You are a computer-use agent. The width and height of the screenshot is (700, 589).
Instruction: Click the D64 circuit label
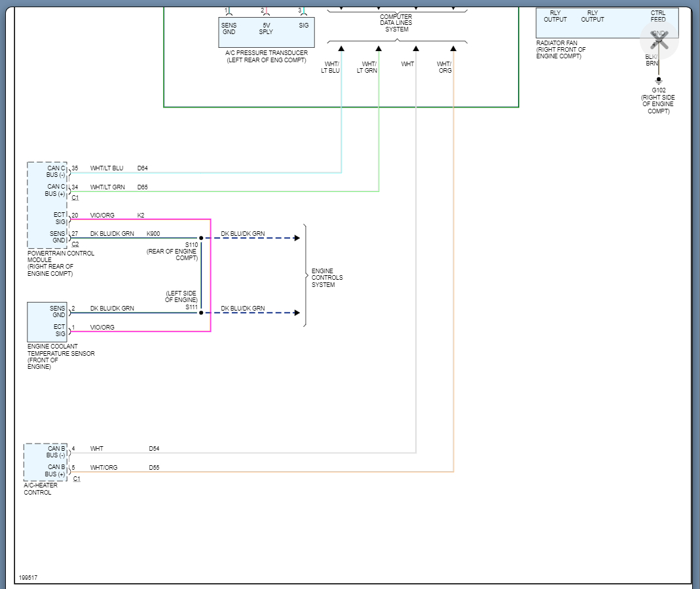point(142,168)
